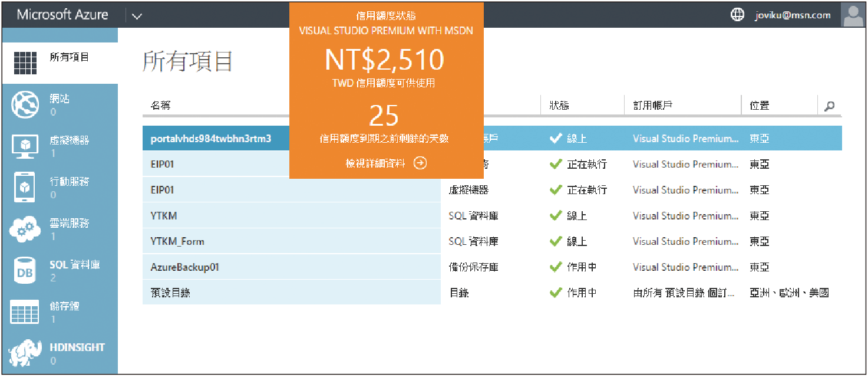Select the 虛擬機器 sidebar label
Screen dimensions: 868x377
tap(70, 140)
